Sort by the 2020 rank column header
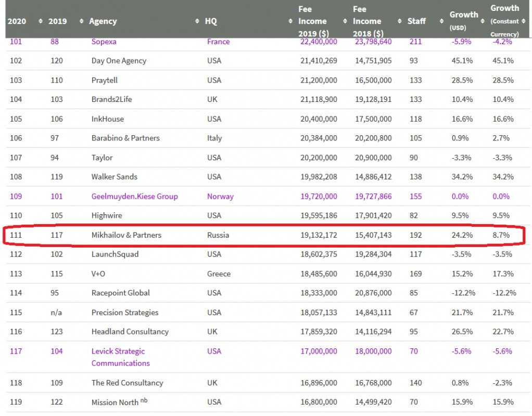The height and width of the screenshot is (416, 532). (x=17, y=21)
